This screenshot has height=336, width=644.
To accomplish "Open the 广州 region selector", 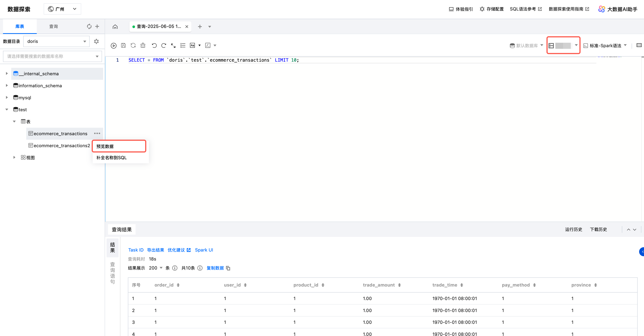I will tap(62, 9).
